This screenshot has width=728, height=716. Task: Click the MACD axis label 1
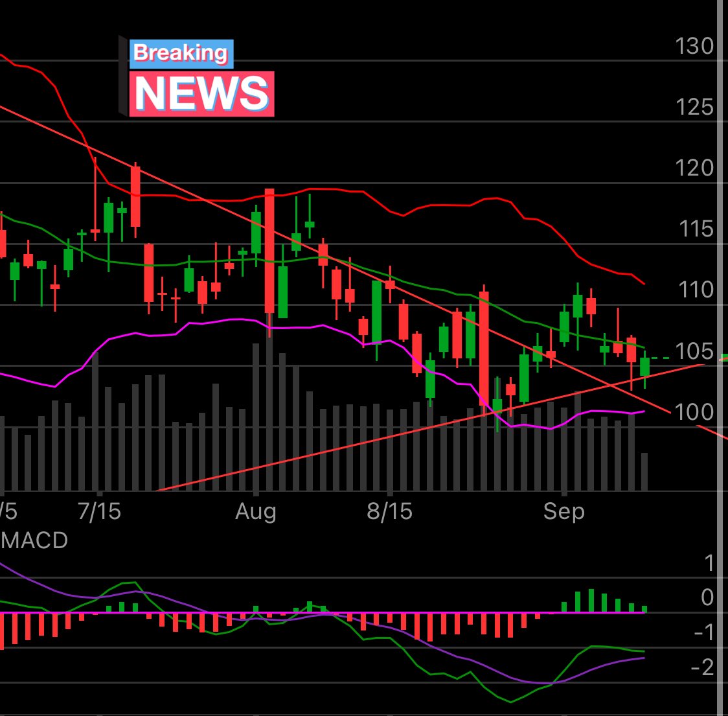point(709,563)
